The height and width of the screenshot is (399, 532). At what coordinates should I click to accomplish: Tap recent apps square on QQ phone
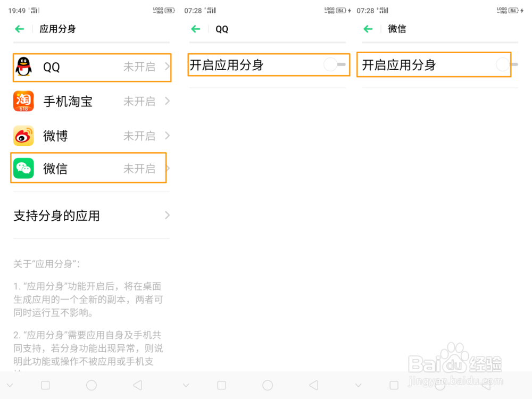221,385
